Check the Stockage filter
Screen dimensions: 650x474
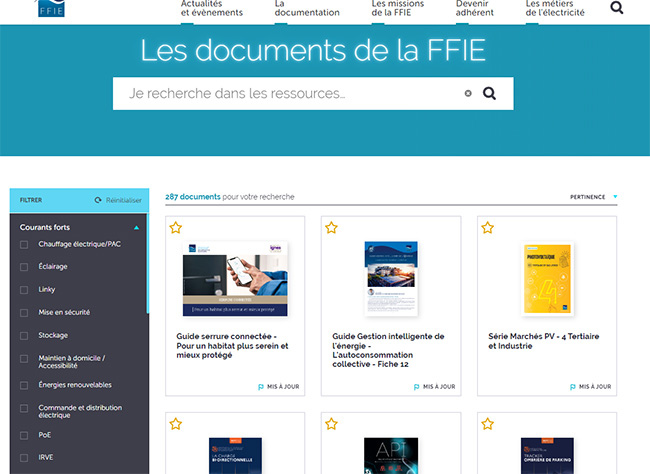tap(24, 335)
